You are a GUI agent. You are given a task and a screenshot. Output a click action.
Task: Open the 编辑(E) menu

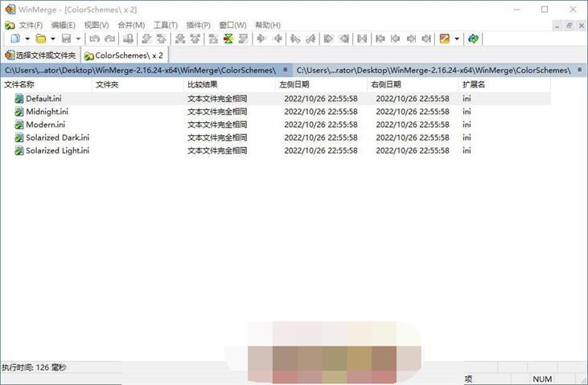pyautogui.click(x=64, y=25)
